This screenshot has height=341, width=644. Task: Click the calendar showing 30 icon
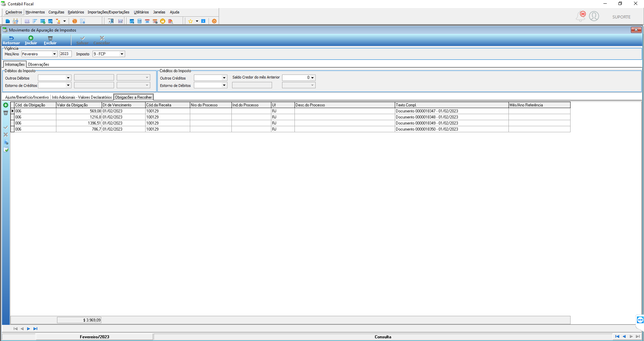point(147,21)
